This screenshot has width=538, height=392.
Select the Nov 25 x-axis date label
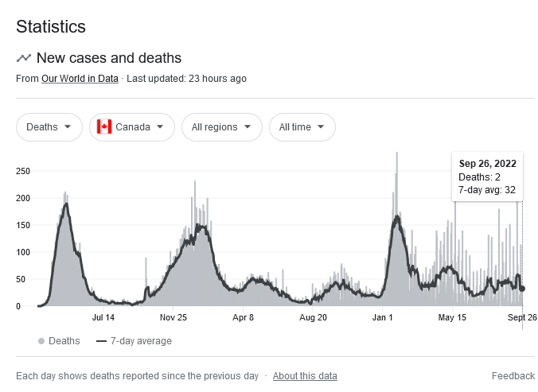click(x=173, y=317)
